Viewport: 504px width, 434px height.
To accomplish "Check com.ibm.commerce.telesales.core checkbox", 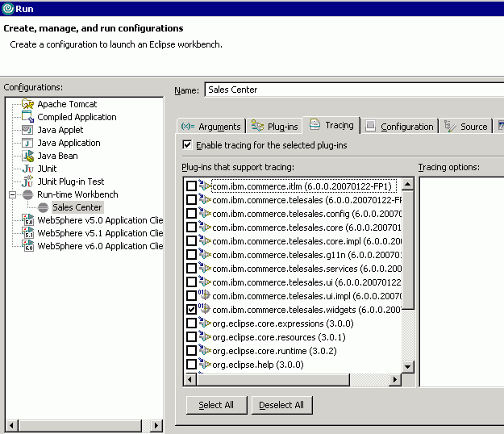I will (x=192, y=227).
